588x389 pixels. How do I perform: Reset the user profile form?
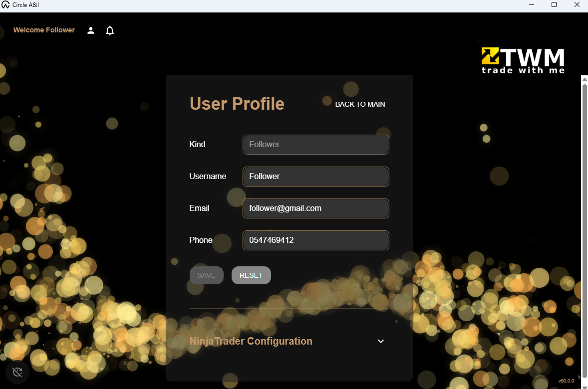click(251, 275)
